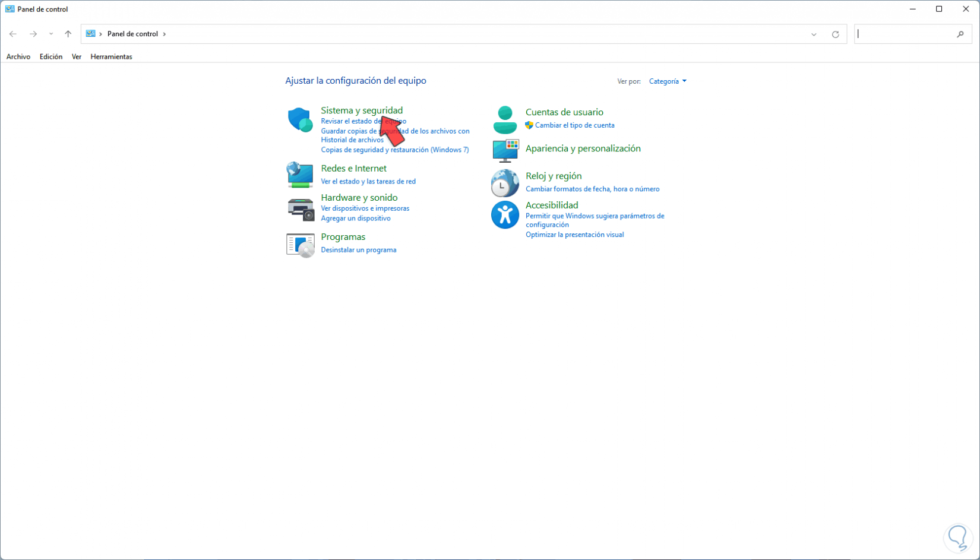Go forward using the forward arrow
The height and width of the screenshot is (560, 980).
[33, 34]
